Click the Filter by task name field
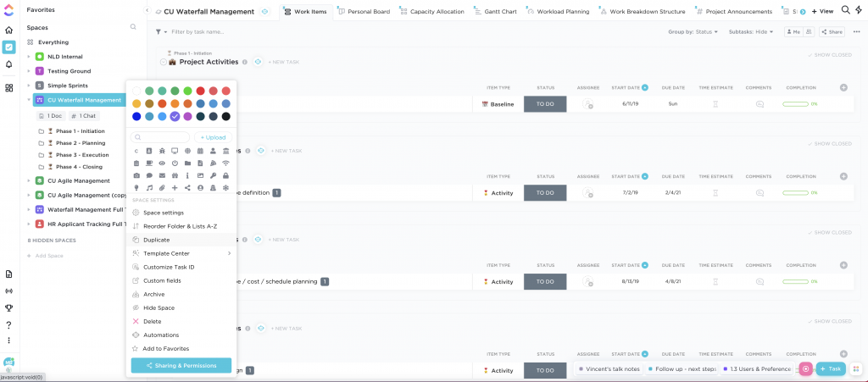The width and height of the screenshot is (868, 382). click(x=198, y=32)
